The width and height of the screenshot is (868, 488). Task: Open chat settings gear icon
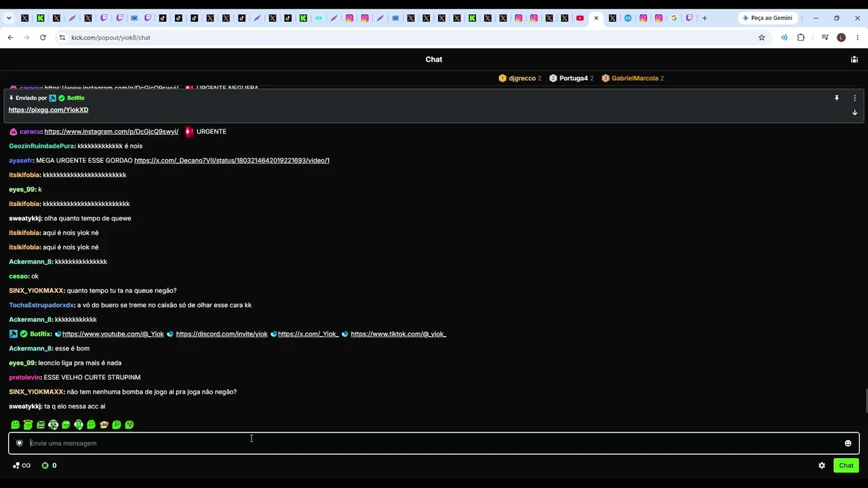tap(822, 466)
